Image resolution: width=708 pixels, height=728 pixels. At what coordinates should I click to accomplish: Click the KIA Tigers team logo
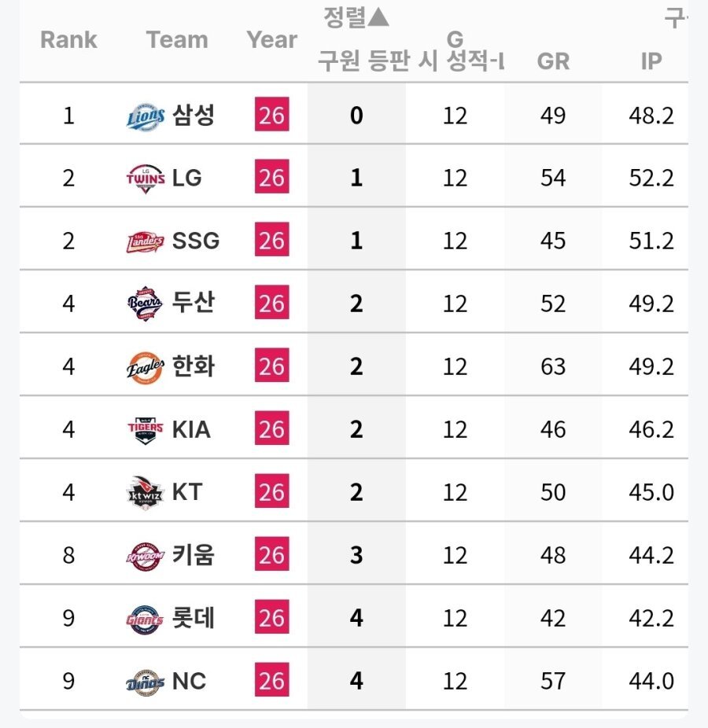click(146, 430)
